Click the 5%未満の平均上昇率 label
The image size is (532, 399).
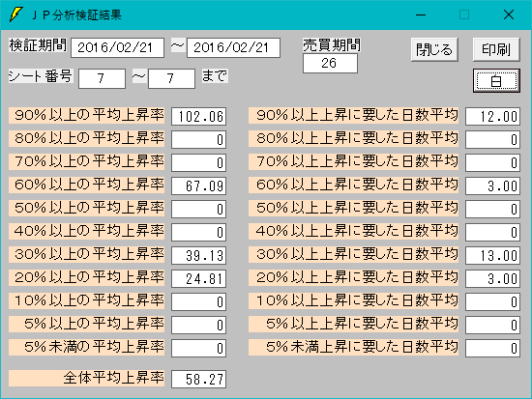(x=86, y=347)
